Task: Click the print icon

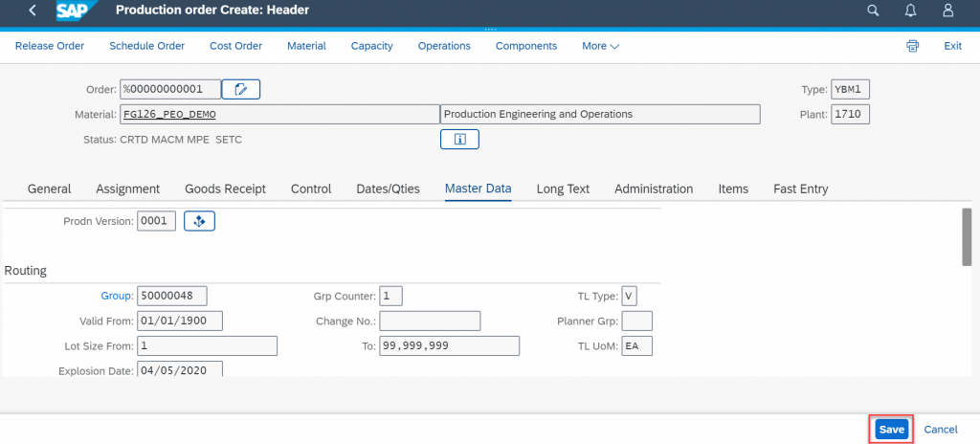Action: tap(913, 46)
